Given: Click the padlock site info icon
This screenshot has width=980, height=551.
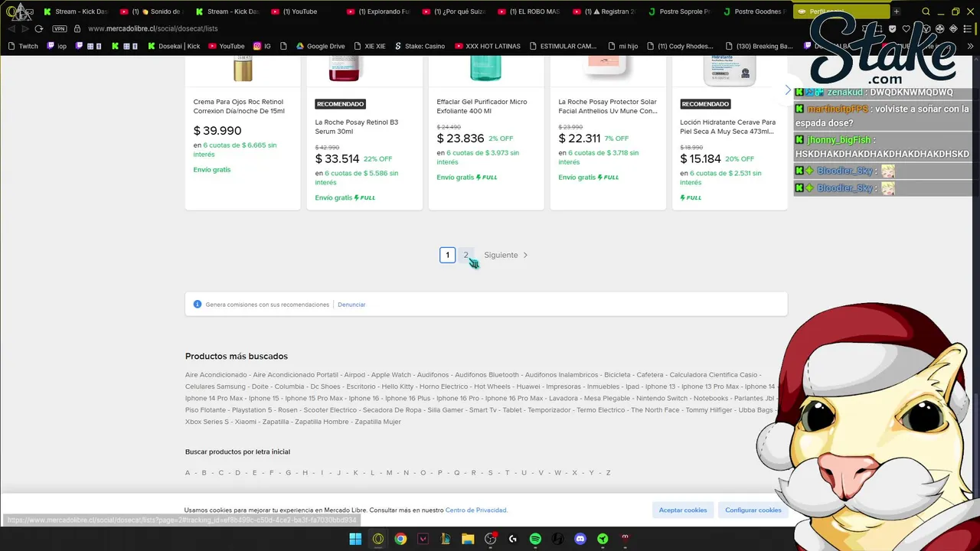Looking at the screenshot, I should [77, 28].
